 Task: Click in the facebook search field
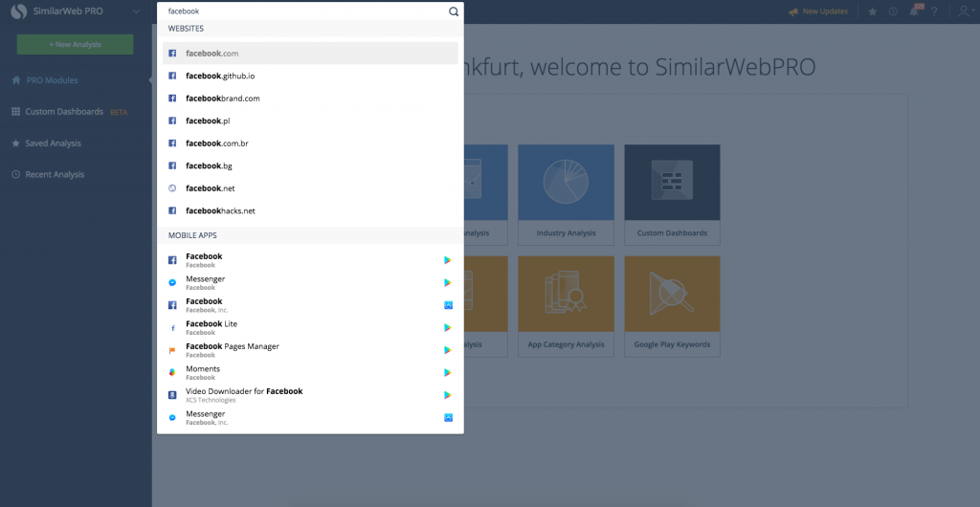click(306, 11)
